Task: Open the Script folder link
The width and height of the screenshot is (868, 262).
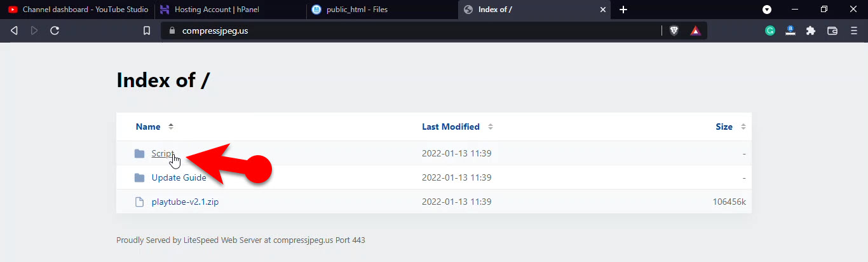Action: point(163,153)
